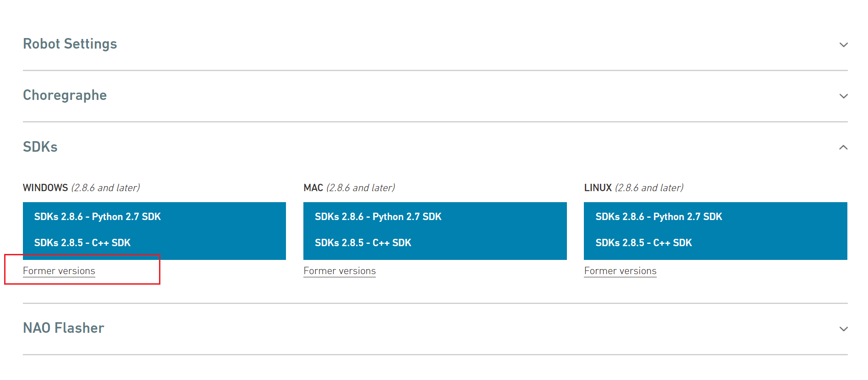Click the NAO Flasher heading
Screen dimensions: 868x380
[x=64, y=328]
